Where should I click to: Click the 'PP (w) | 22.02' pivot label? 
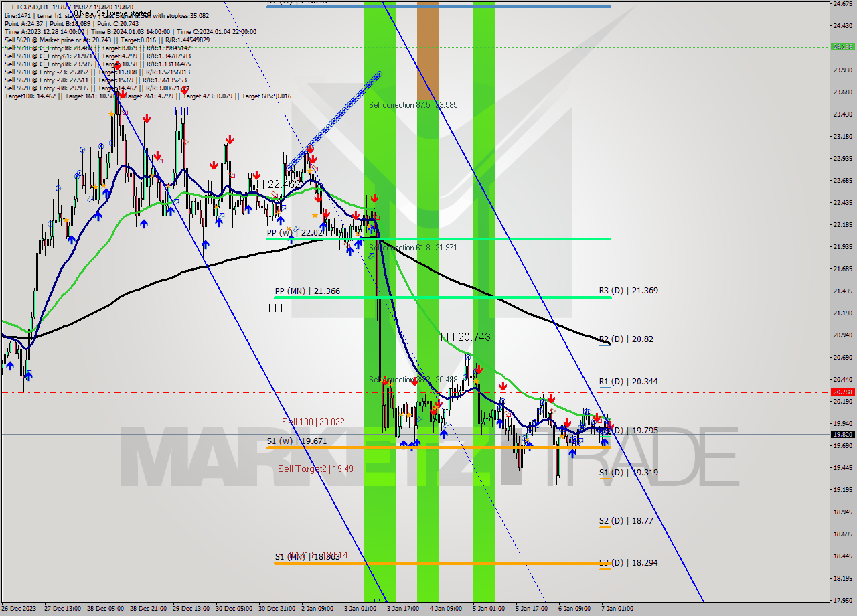[x=295, y=232]
